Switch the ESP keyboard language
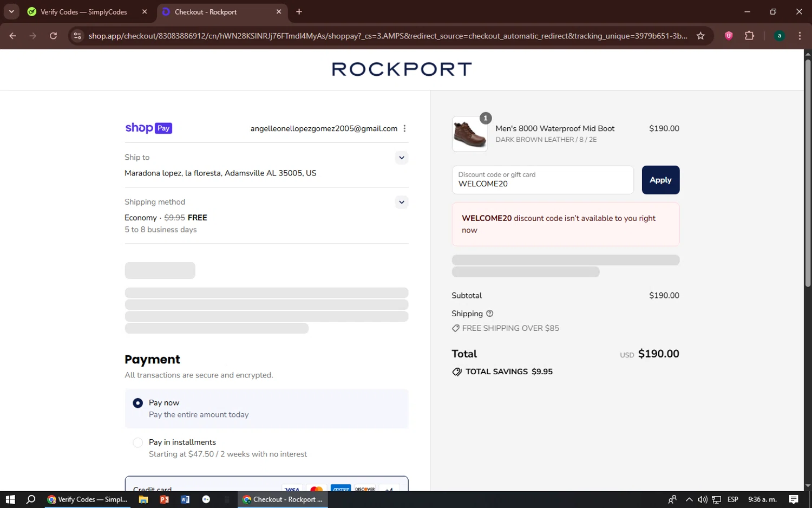Viewport: 812px width, 508px height. (x=733, y=499)
